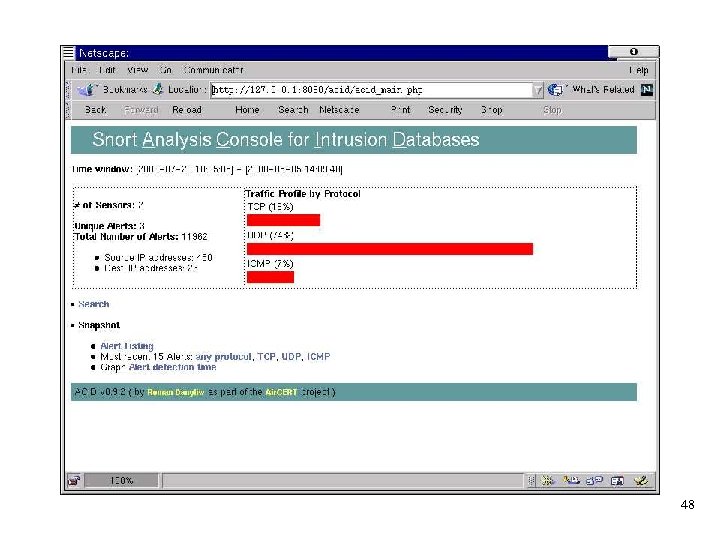Expand the Location history dropdown arrow

[538, 90]
